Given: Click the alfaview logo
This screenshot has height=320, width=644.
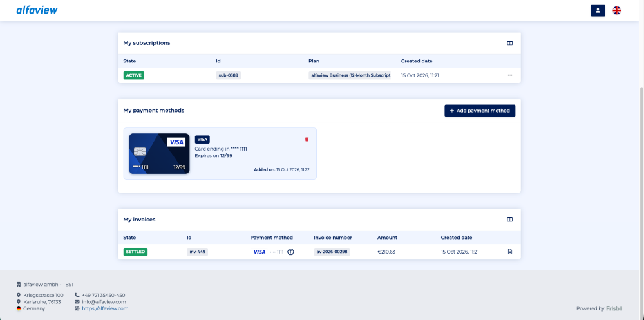Looking at the screenshot, I should coord(37,10).
